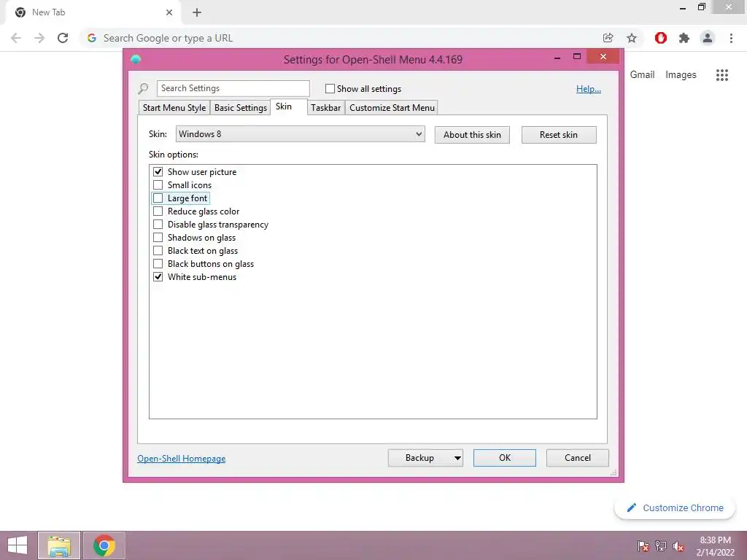Click the taskbar clock showing 8:38 PM
The width and height of the screenshot is (747, 560).
715,546
